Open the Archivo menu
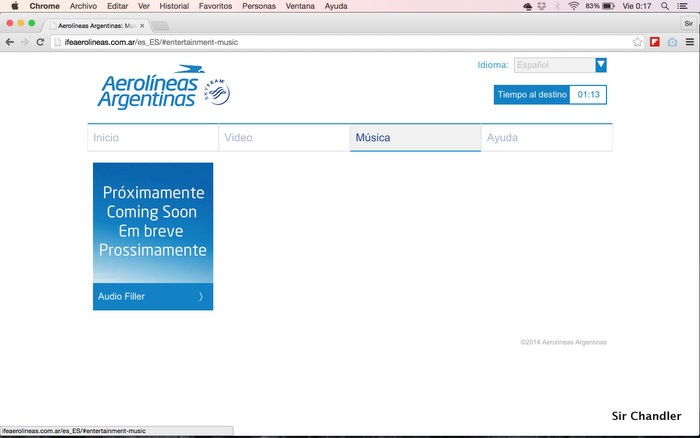The width and height of the screenshot is (700, 438). click(x=83, y=6)
